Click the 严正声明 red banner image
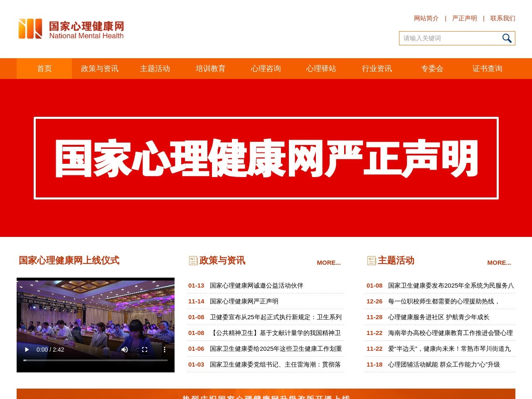This screenshot has height=399, width=532. (x=266, y=158)
